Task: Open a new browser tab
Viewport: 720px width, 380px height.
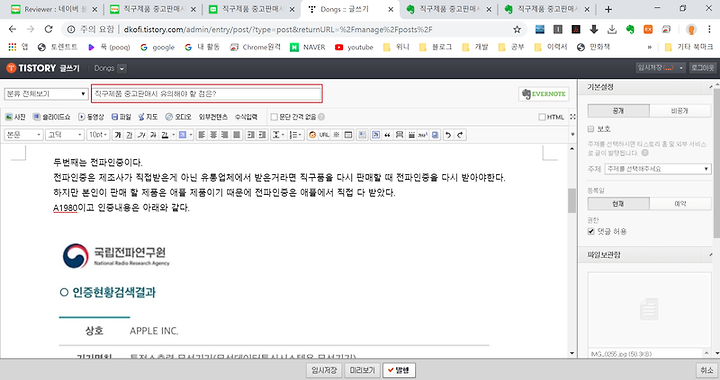Action: 608,9
